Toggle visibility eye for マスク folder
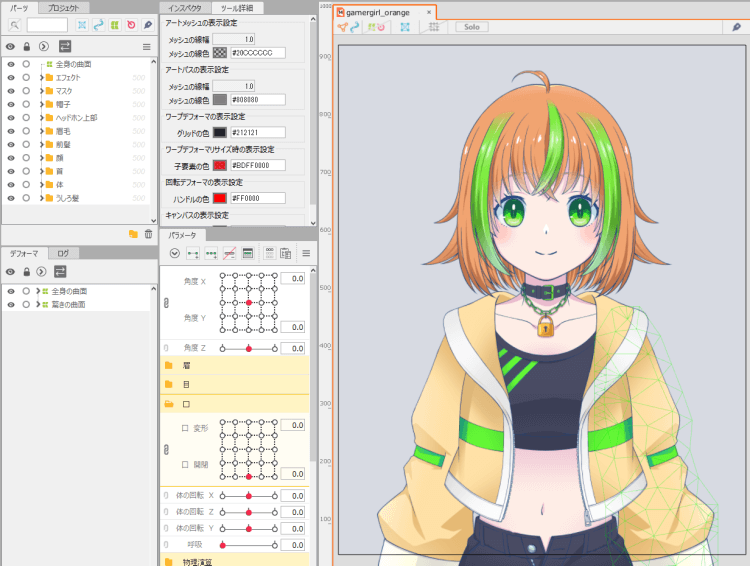 (x=11, y=91)
